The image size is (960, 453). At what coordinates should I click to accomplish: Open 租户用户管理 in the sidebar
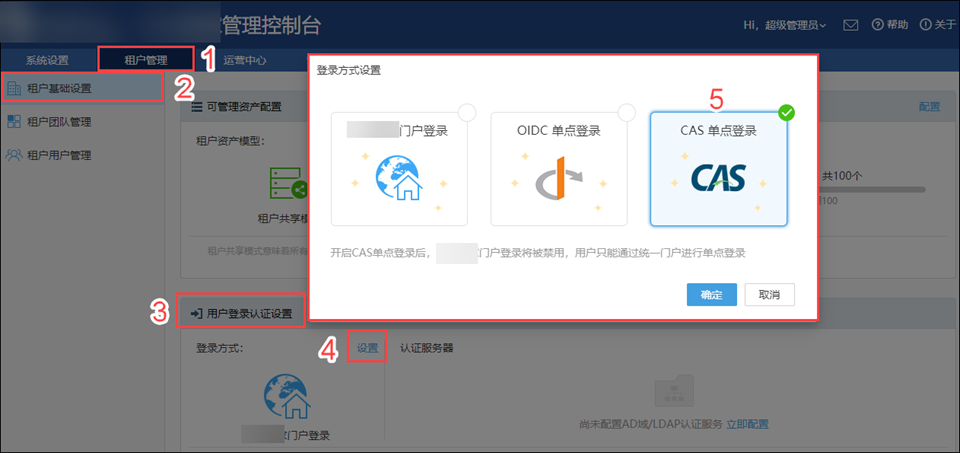pyautogui.click(x=59, y=155)
